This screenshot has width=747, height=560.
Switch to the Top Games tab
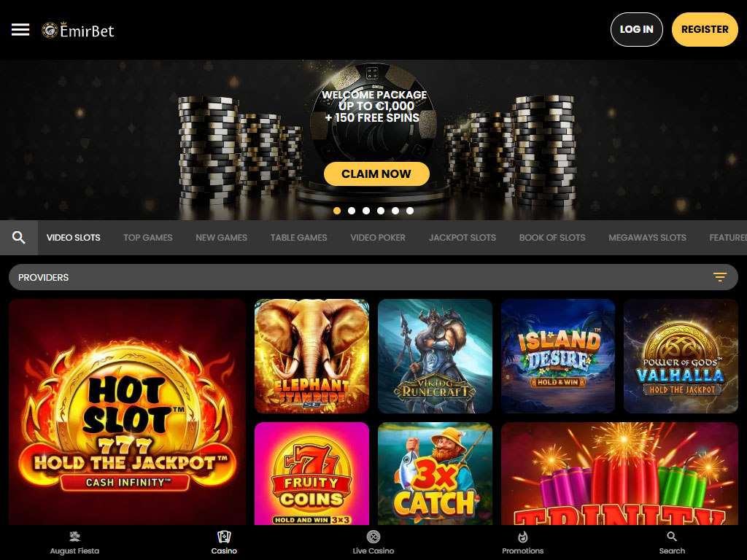[x=147, y=238]
